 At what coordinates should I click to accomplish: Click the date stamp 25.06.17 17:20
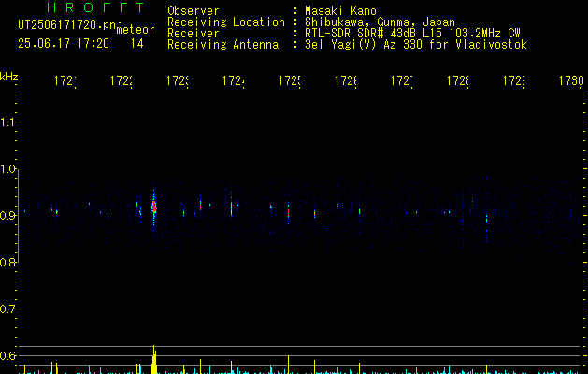64,43
